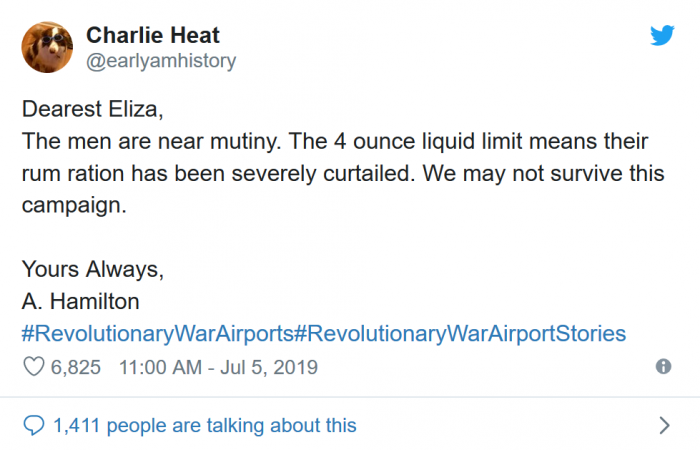Image resolution: width=700 pixels, height=450 pixels.
Task: Click the 11:00 AM - Jul 5, 2019 timestamp
Action: 218,367
